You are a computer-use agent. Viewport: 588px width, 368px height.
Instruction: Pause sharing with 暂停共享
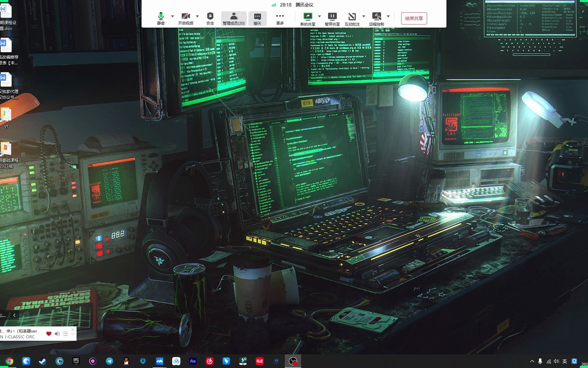click(332, 19)
